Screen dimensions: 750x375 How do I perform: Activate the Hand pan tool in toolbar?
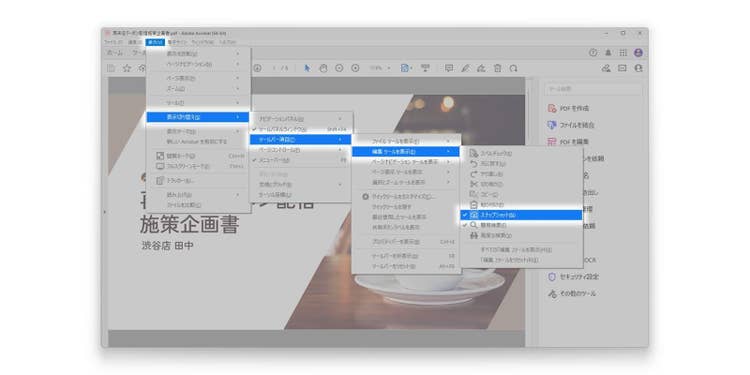pyautogui.click(x=323, y=68)
